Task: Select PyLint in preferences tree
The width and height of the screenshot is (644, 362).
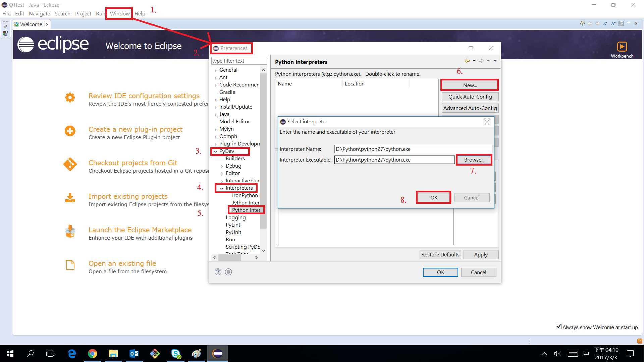Action: [x=233, y=225]
